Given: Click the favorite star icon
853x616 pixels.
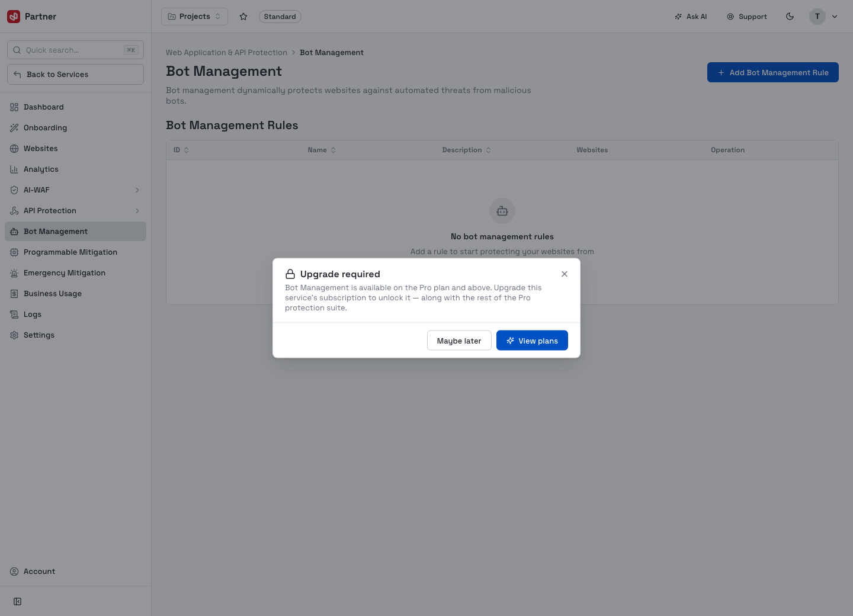Looking at the screenshot, I should coord(243,17).
